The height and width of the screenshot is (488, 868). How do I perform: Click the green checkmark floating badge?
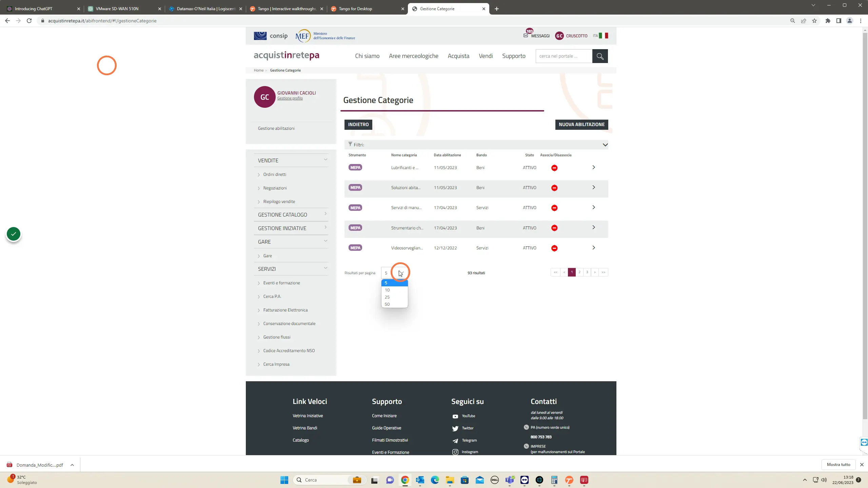pyautogui.click(x=14, y=234)
